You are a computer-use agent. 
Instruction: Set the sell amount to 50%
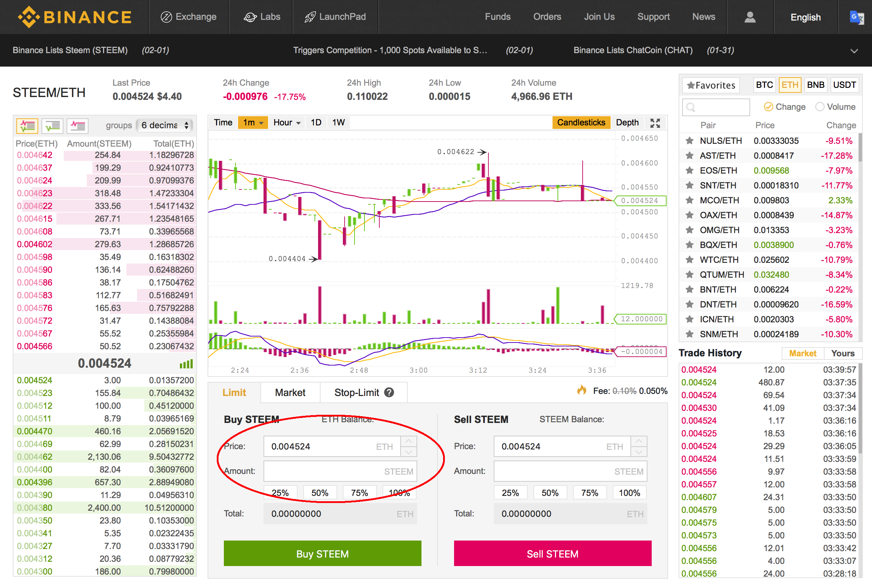point(550,493)
